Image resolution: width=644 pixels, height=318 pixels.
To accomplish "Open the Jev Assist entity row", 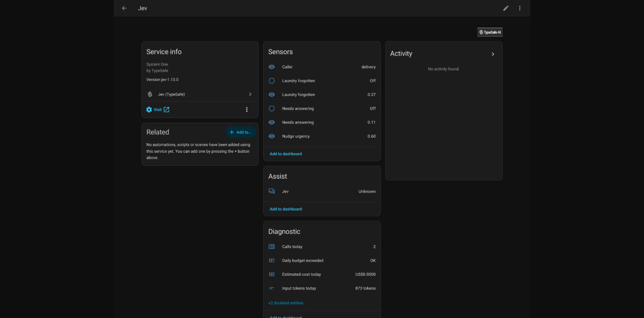I will click(322, 191).
